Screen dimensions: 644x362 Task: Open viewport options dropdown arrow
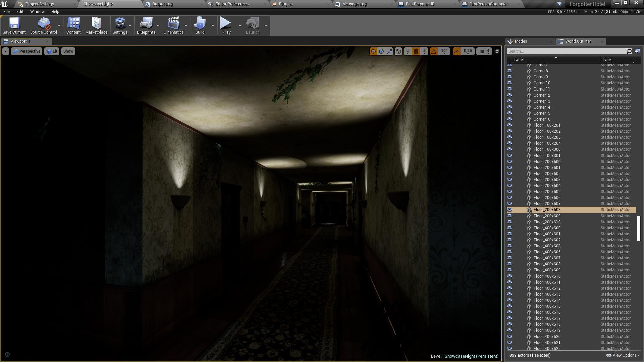click(5, 51)
